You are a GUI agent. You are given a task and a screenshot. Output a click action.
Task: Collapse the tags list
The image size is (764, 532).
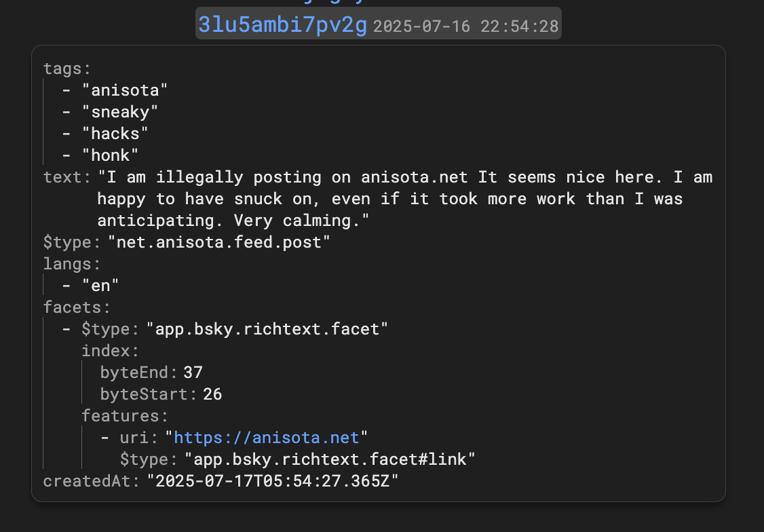[66, 69]
